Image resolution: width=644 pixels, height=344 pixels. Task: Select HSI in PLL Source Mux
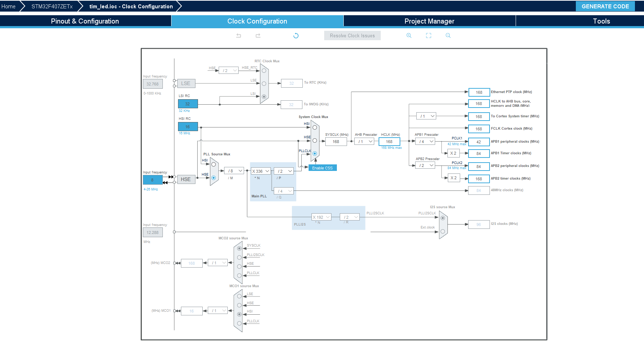(214, 164)
